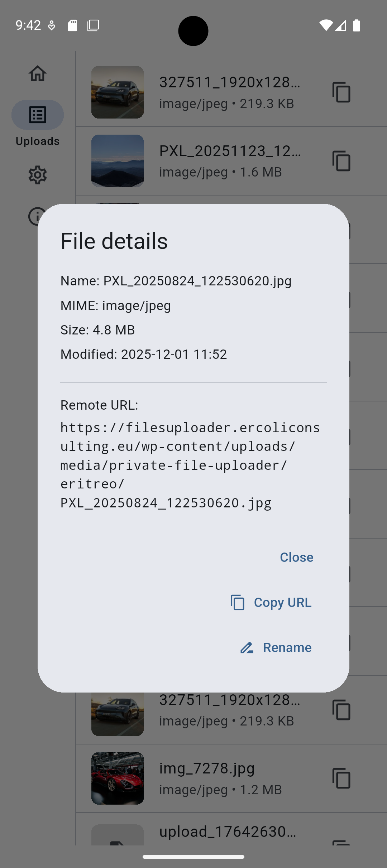Open the Settings gear icon
The height and width of the screenshot is (868, 387).
38,175
